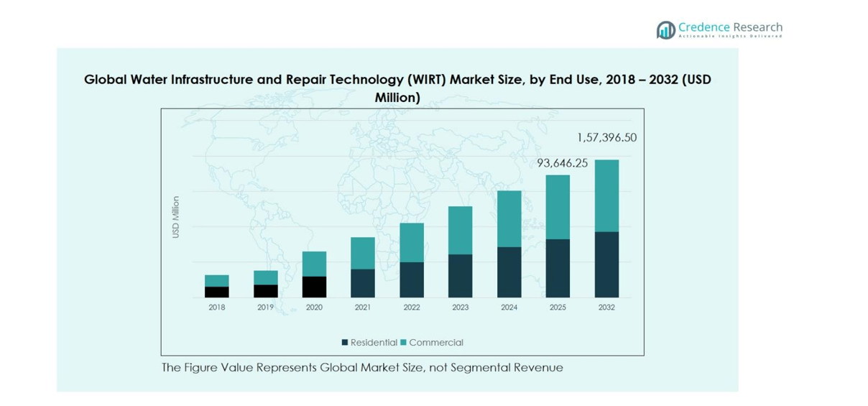
Task: Click the 2032 commercial bar segment
Action: tap(606, 195)
